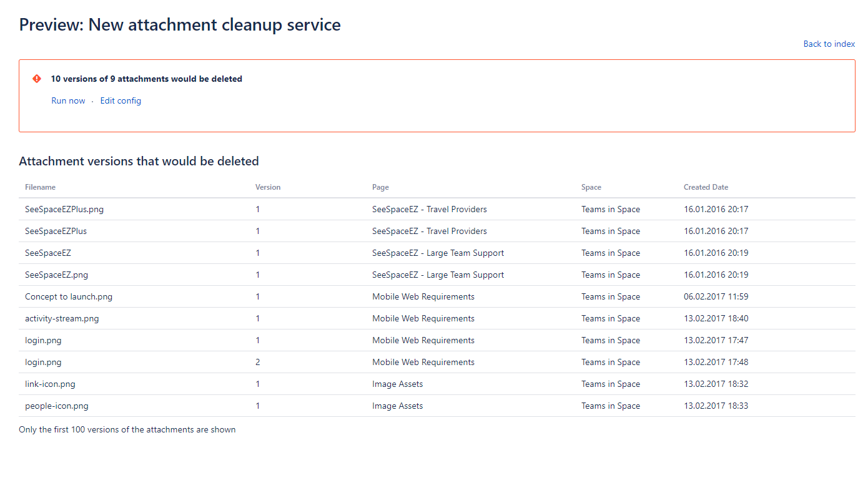Open Edit config link
Image resolution: width=868 pixels, height=478 pixels.
point(121,100)
